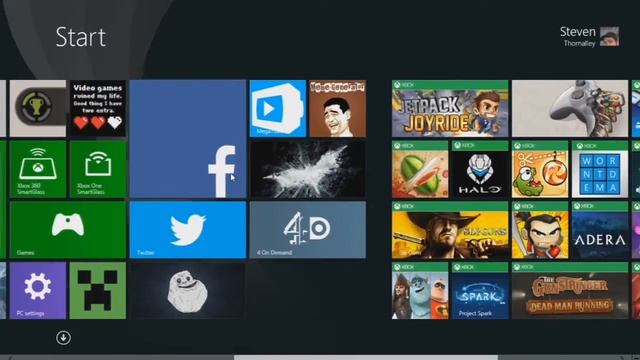Open PC settings tile
The height and width of the screenshot is (360, 640).
(x=38, y=291)
